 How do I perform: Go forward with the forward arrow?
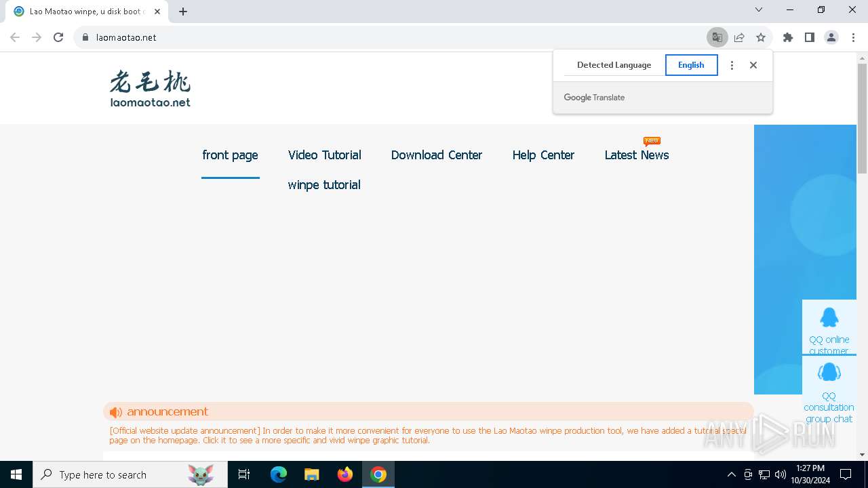(x=37, y=37)
